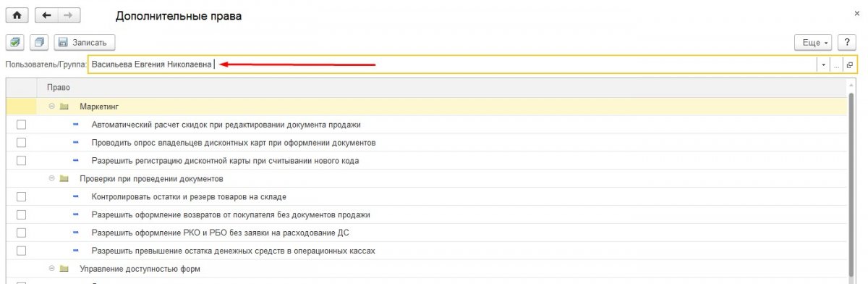Click the Управление доступностью форм folder icon
Image resolution: width=868 pixels, height=284 pixels.
tap(64, 269)
